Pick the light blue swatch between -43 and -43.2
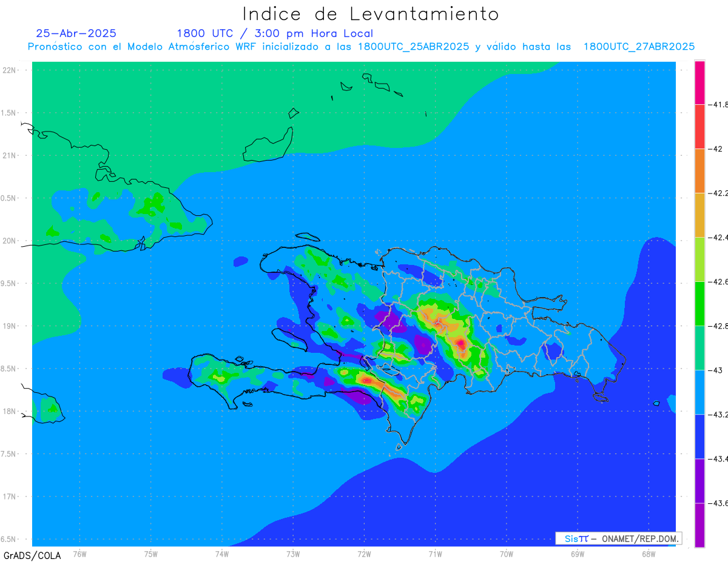Viewport: 728px width, 562px height. (699, 392)
